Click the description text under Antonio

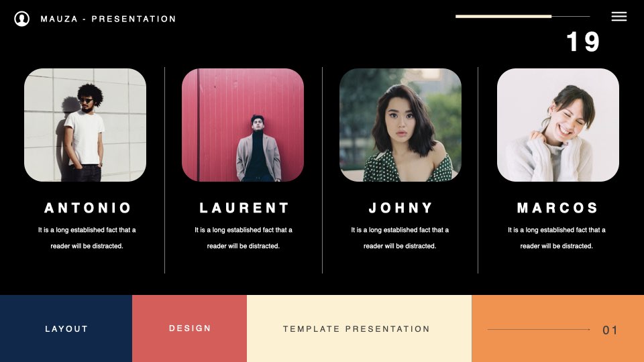[x=87, y=237]
